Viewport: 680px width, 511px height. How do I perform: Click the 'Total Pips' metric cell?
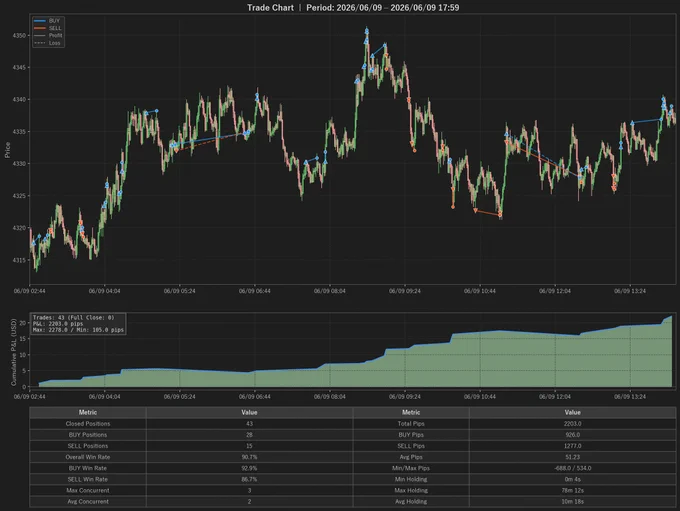tap(411, 424)
